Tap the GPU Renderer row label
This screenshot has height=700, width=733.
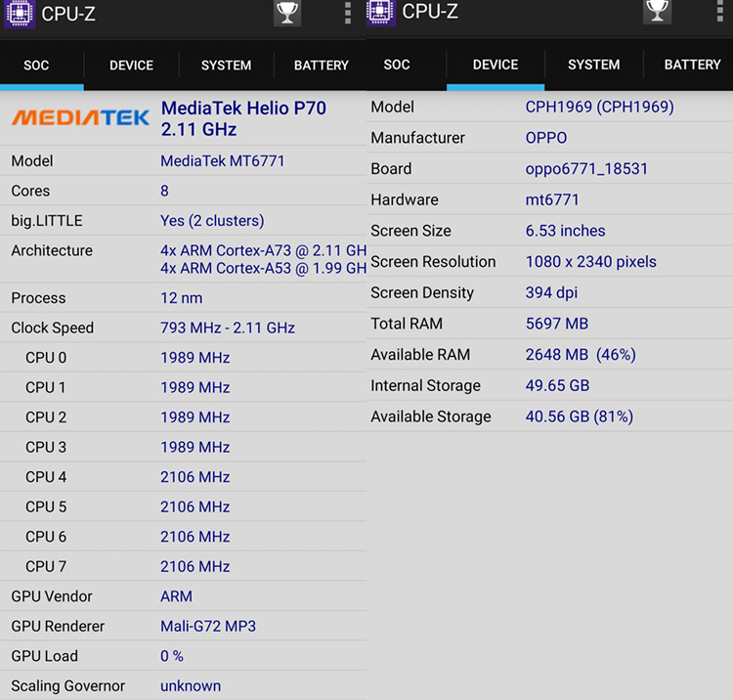58,626
